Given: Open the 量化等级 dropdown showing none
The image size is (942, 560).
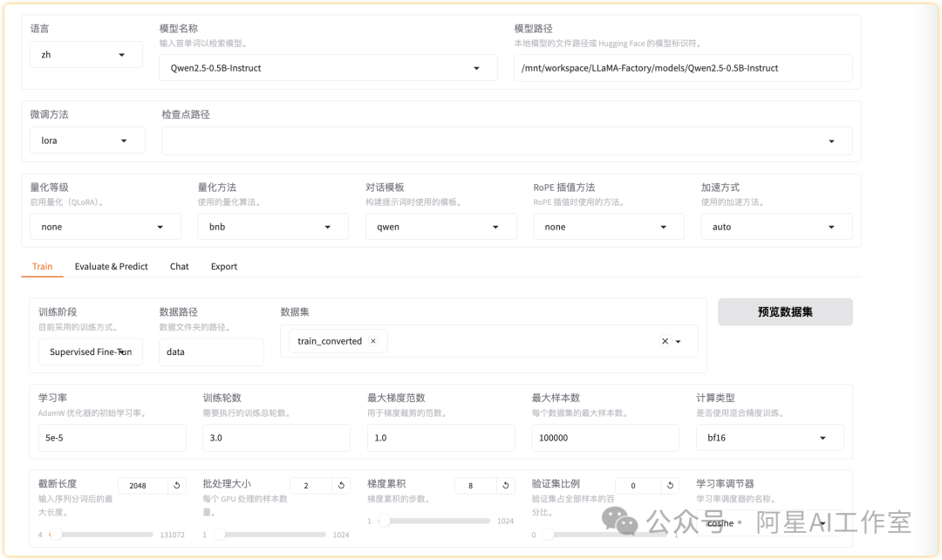Looking at the screenshot, I should pos(106,227).
